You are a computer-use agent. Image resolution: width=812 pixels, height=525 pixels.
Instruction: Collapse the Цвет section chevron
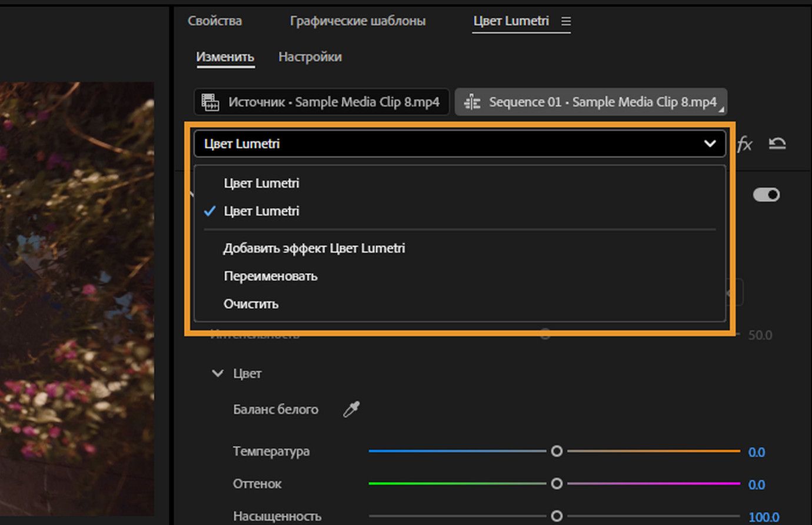(x=218, y=373)
